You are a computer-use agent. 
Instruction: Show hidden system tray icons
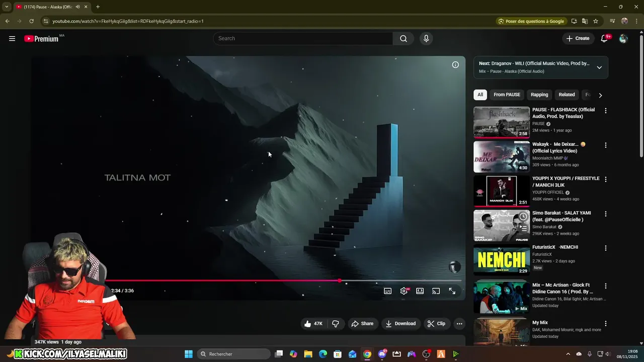[568, 354]
